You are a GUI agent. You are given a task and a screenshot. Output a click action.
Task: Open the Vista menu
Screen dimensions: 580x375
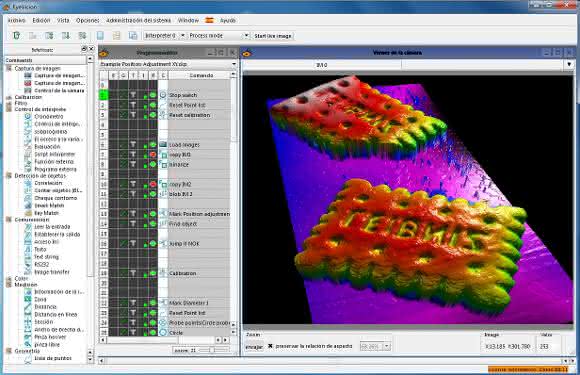coord(63,20)
